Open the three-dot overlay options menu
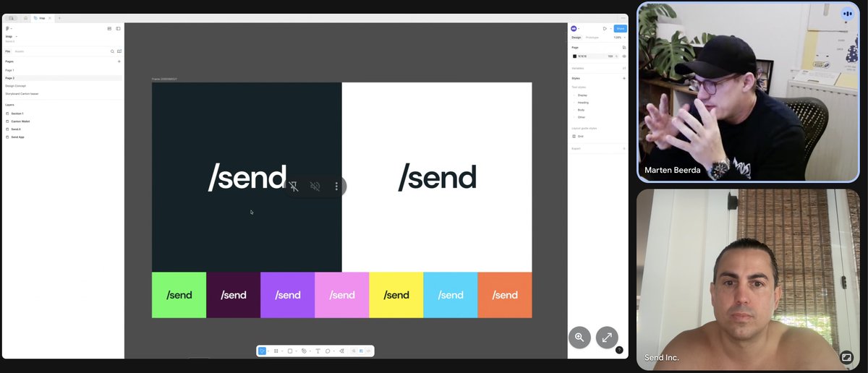868x373 pixels. pyautogui.click(x=336, y=186)
